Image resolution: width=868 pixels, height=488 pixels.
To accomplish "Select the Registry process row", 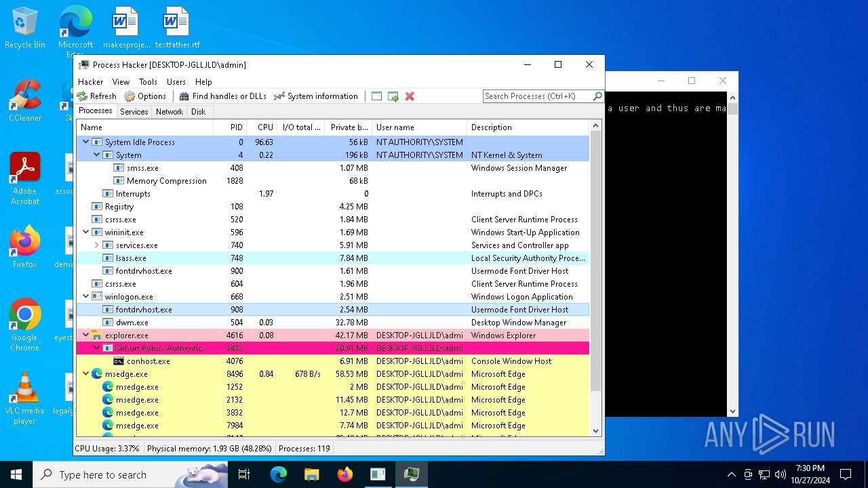I will pos(333,207).
